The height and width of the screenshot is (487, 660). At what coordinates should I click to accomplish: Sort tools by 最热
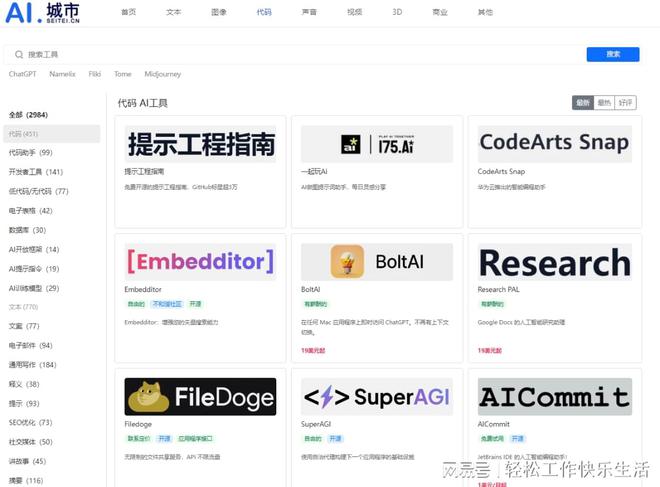pyautogui.click(x=604, y=103)
